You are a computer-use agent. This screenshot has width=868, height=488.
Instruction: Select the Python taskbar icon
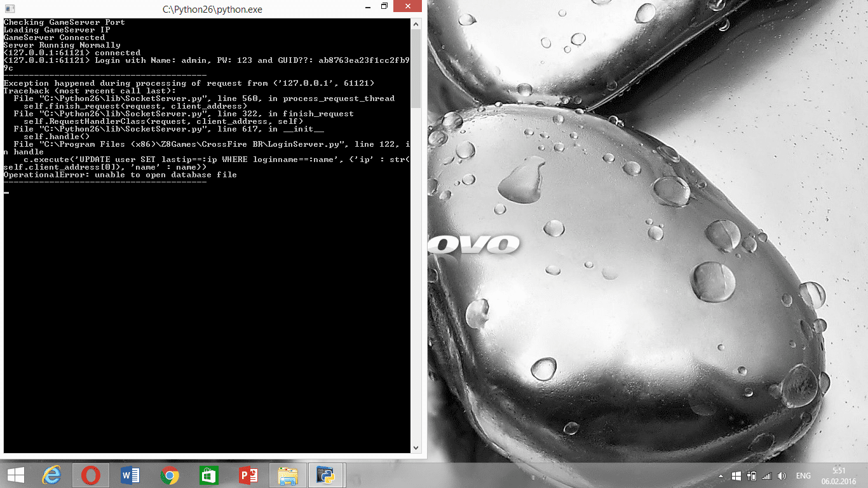[326, 475]
